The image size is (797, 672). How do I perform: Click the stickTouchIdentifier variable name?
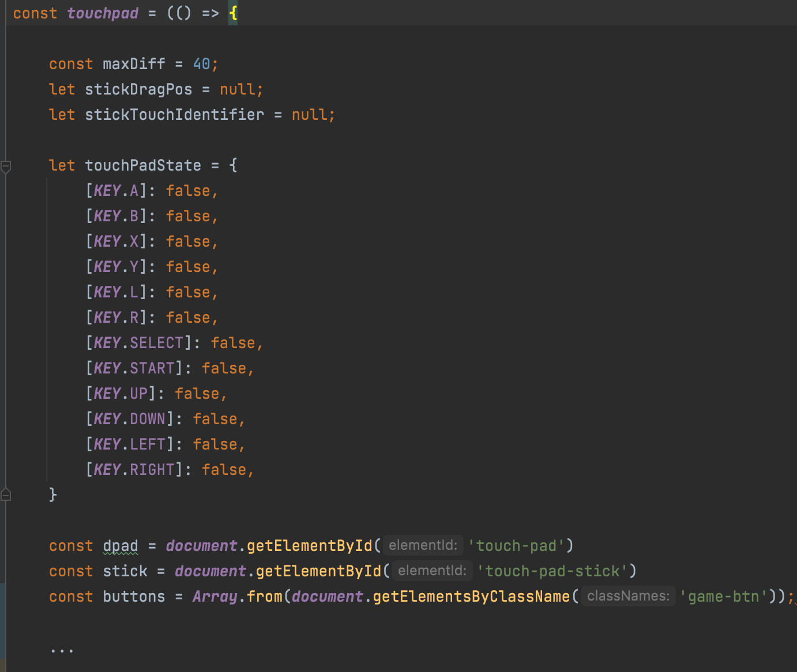pyautogui.click(x=174, y=115)
